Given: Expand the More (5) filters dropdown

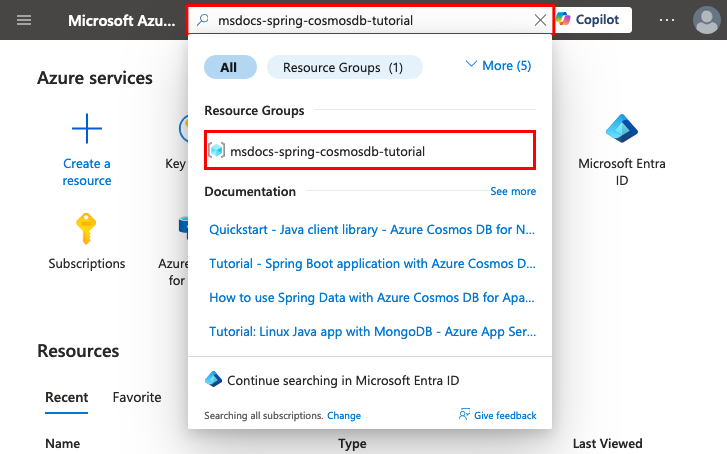Looking at the screenshot, I should click(498, 66).
